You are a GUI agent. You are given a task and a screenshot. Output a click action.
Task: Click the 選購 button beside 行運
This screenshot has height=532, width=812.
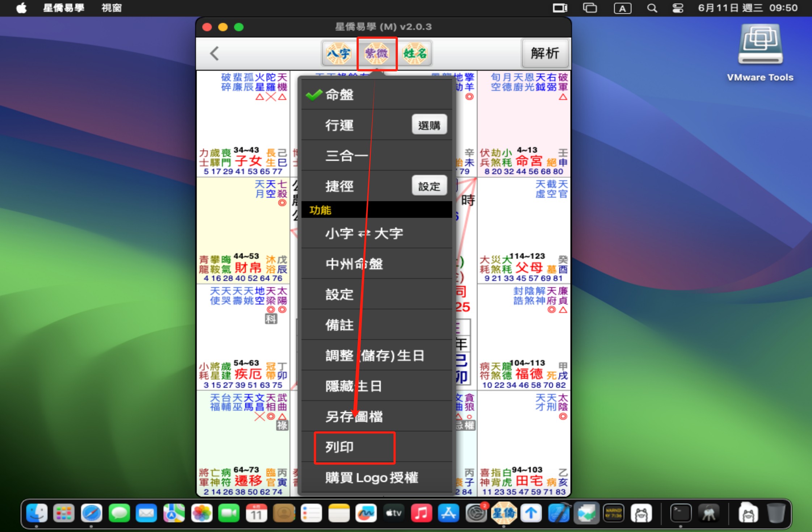[429, 125]
